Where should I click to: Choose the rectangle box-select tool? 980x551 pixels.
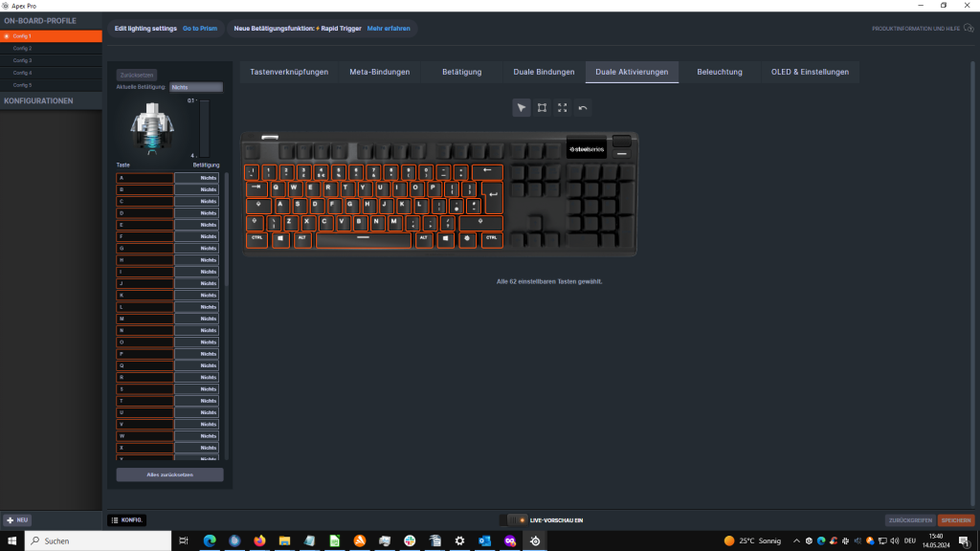tap(542, 108)
